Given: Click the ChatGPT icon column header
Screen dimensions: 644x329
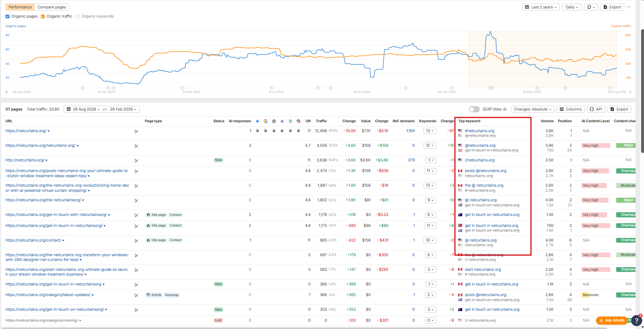Looking at the screenshot, I should pos(274,121).
